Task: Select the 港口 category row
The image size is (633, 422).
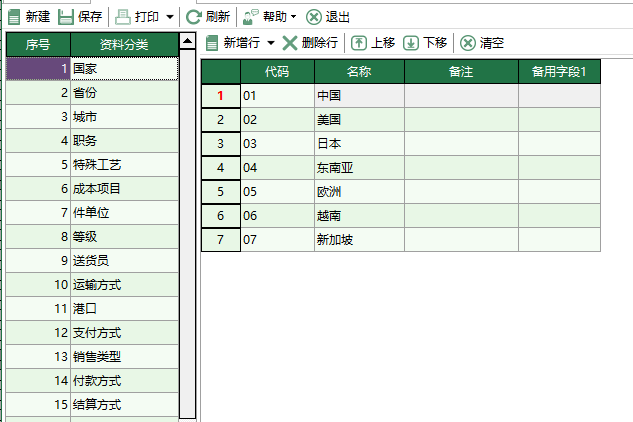Action: (92, 309)
